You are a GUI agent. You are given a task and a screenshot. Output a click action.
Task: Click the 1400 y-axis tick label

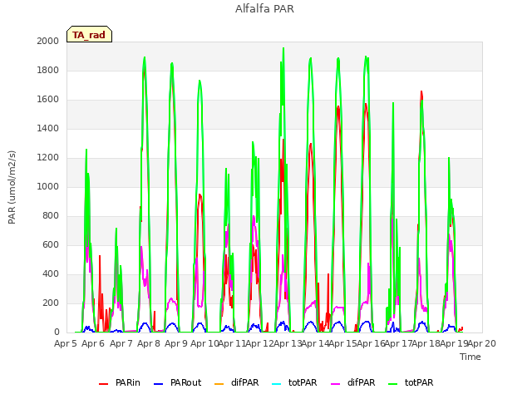[48, 128]
